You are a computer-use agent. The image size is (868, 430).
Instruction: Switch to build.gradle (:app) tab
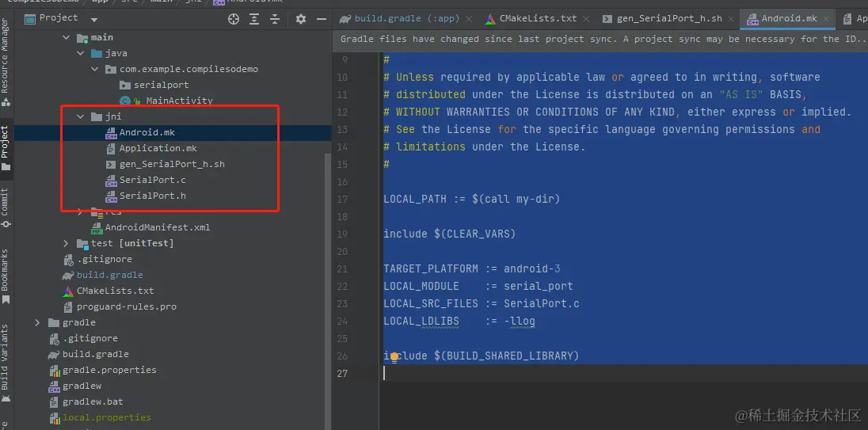[407, 18]
